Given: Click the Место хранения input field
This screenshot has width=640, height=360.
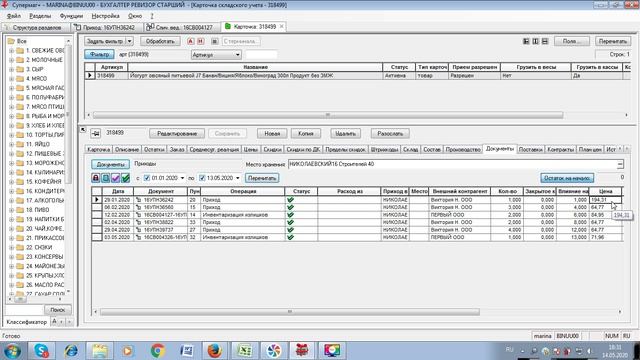Looking at the screenshot, I should coord(456,164).
